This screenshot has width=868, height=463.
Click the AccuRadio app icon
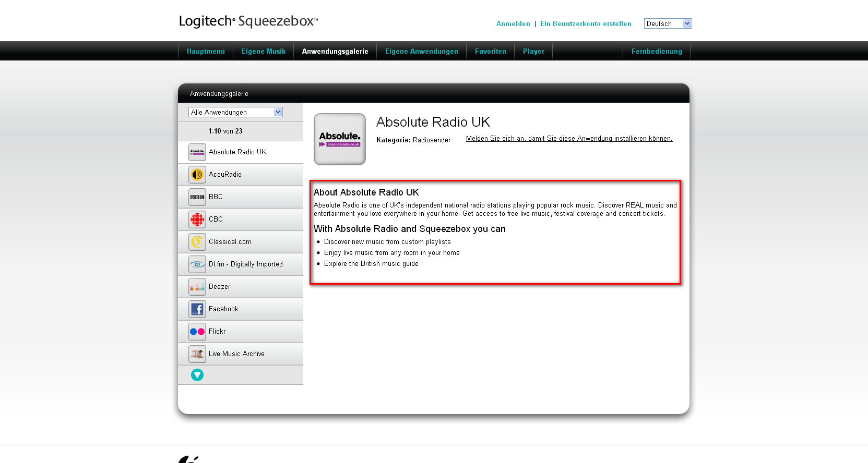197,175
